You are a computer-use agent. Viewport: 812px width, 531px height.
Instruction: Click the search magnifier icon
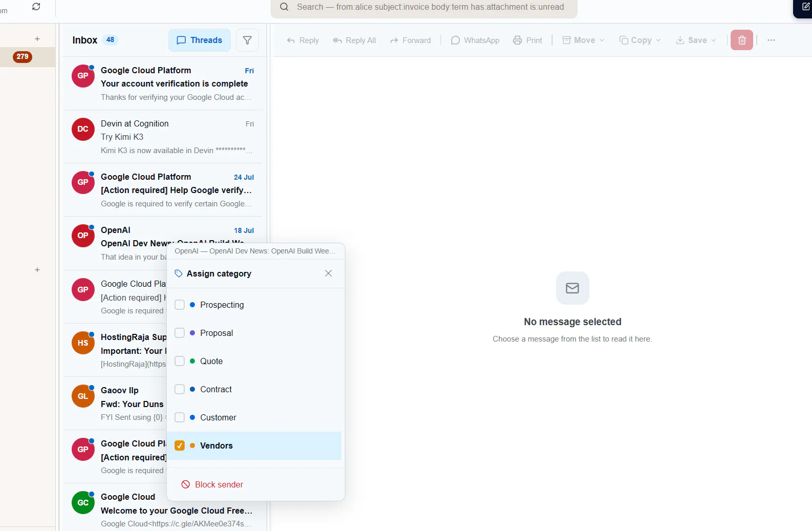pyautogui.click(x=284, y=7)
